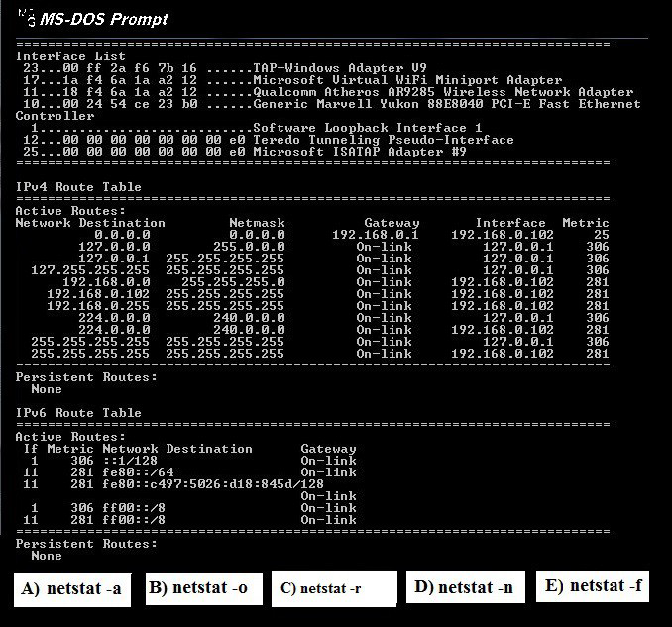Click the IPv6 'Gateway' column header

click(x=328, y=449)
